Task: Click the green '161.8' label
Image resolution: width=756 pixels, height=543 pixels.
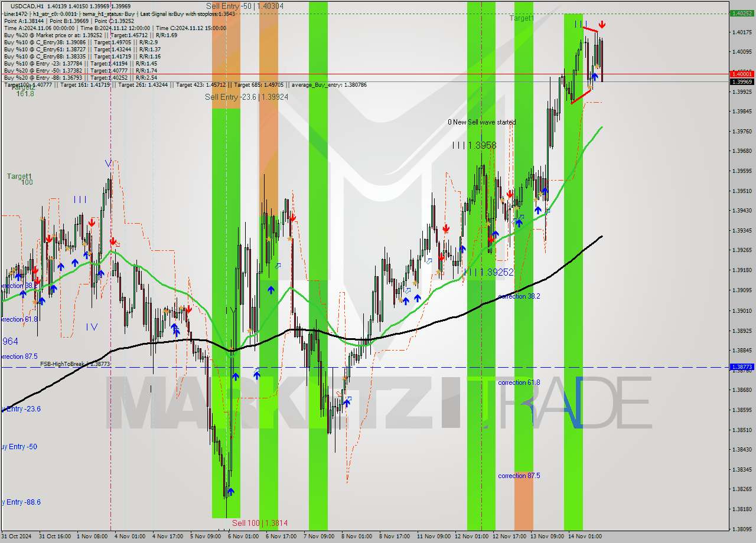Action: coord(25,93)
